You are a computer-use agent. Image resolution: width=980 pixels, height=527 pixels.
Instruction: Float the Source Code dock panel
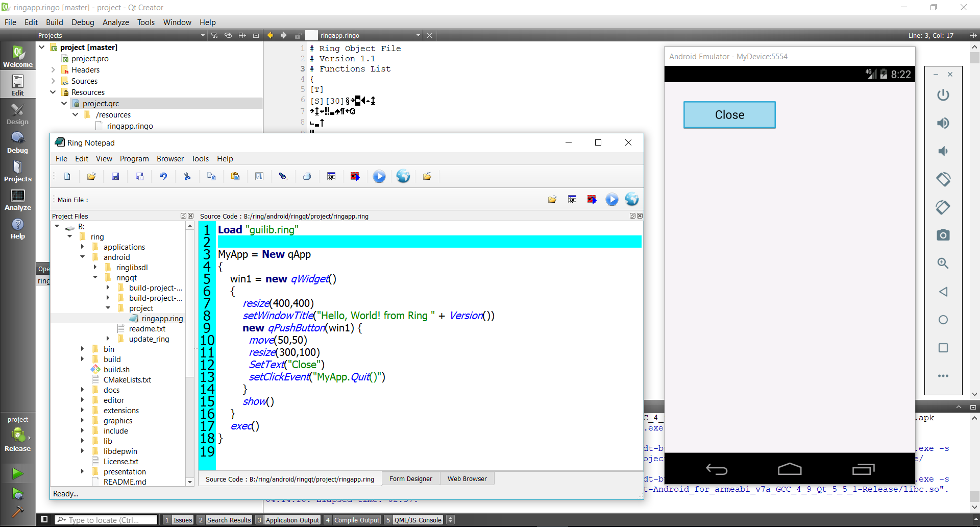pos(632,216)
